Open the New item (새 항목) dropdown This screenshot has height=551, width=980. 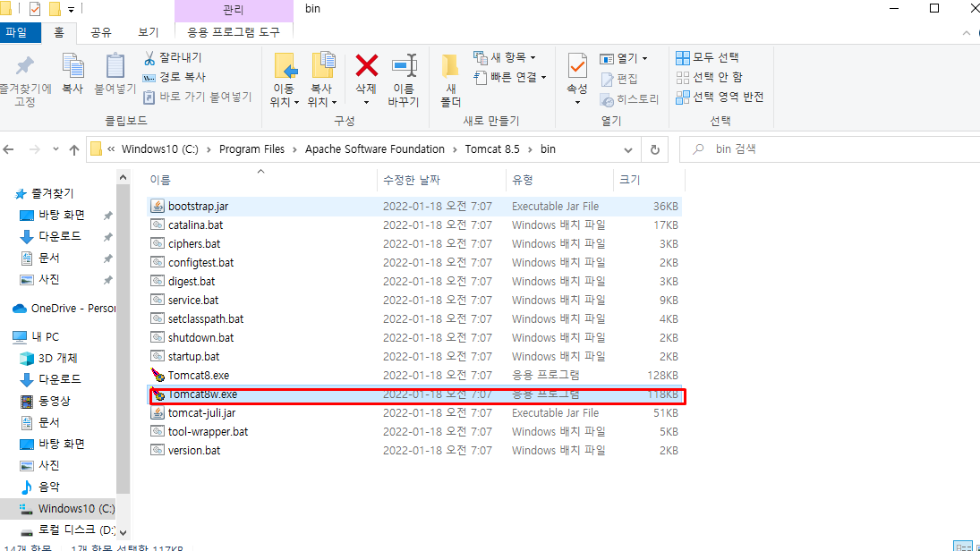point(505,57)
